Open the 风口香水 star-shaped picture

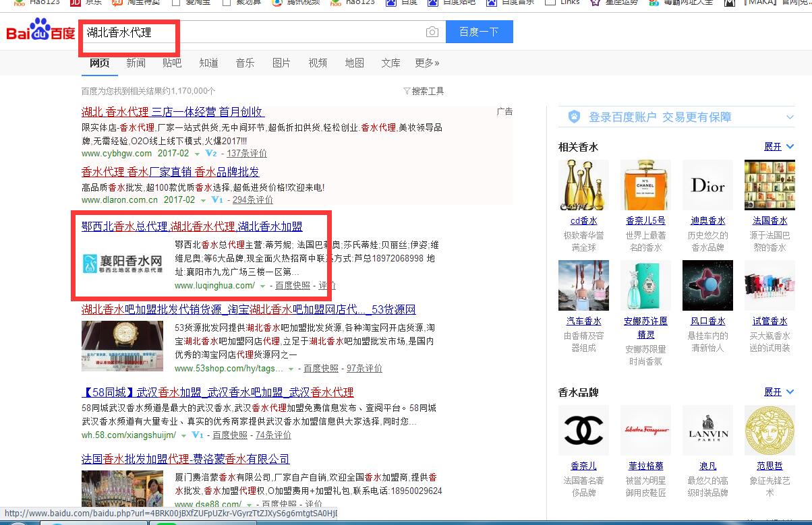point(707,285)
